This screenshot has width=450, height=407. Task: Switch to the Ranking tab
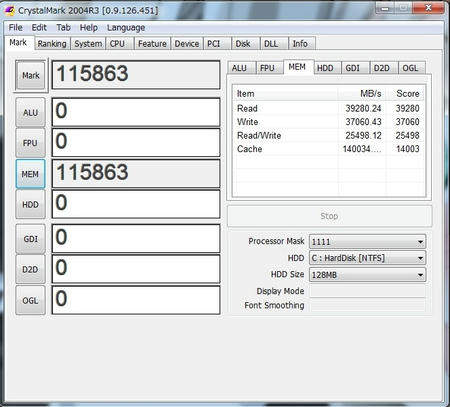pyautogui.click(x=52, y=44)
